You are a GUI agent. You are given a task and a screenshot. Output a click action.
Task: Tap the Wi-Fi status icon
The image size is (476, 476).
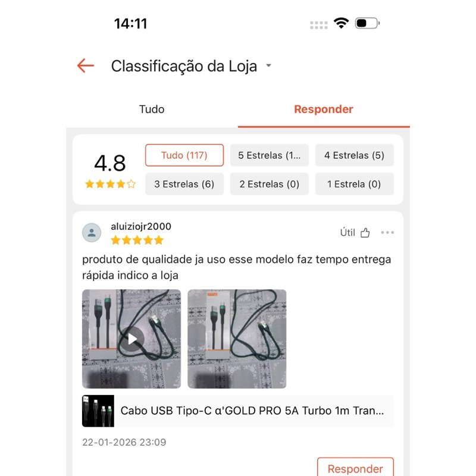point(341,23)
